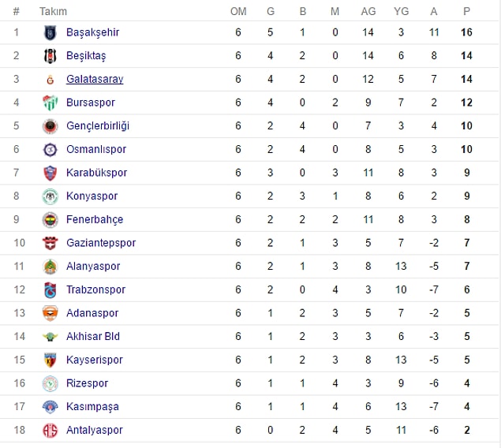Open the Gençlerbirliği team link
The width and height of the screenshot is (501, 448).
(x=98, y=126)
